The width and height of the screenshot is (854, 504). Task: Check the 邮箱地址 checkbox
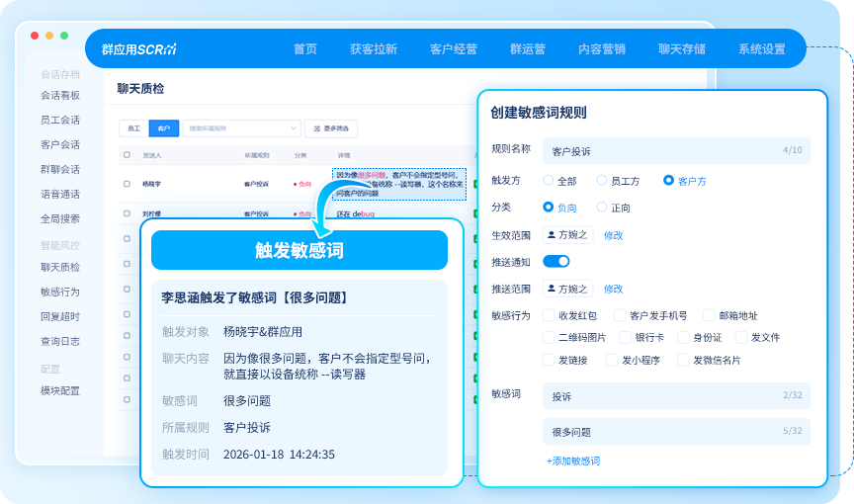coord(709,315)
